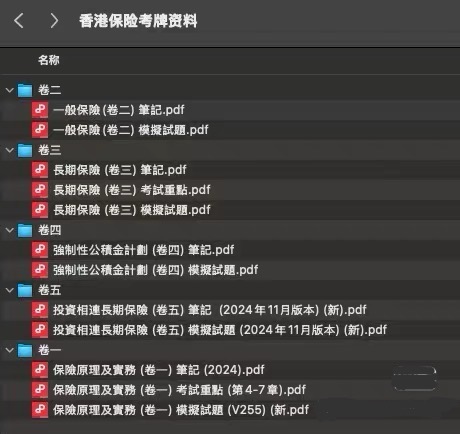Select 投資相連長期保險 (卷五) 模擬試題 (2024年11月版本) file name
Screen dimensions: 460x434
[x=220, y=330]
